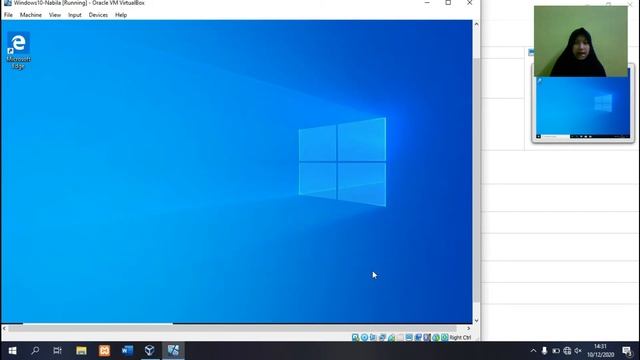Open the Devices menu

[x=98, y=15]
